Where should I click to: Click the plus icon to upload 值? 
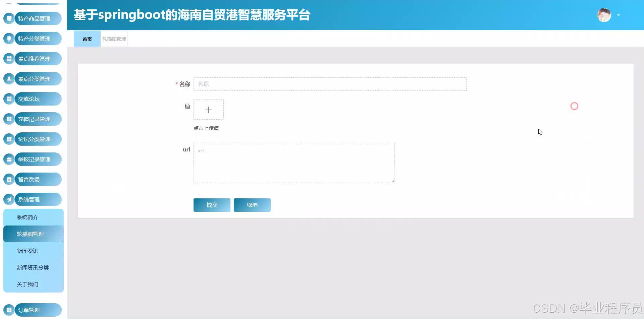coord(209,110)
